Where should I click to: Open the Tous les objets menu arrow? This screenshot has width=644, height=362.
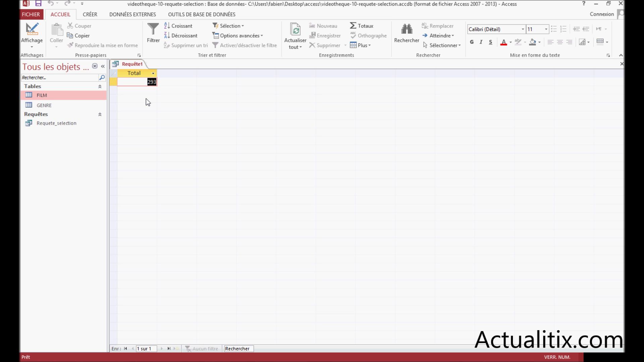[95, 66]
